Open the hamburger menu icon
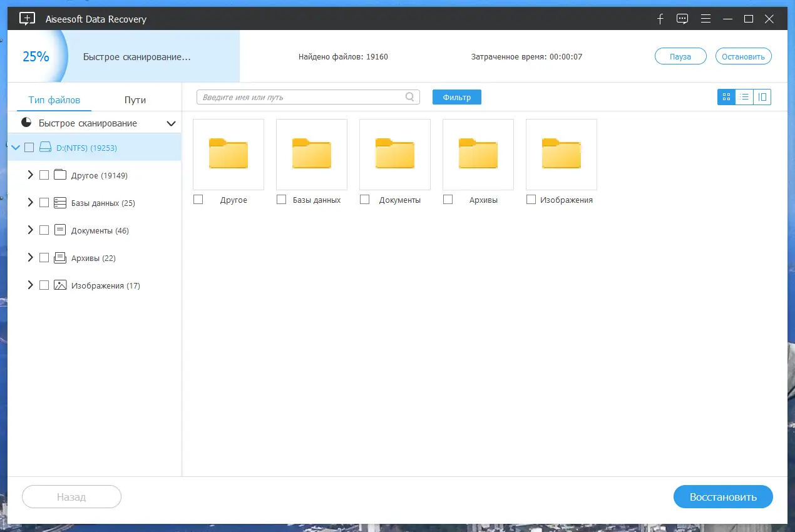Viewport: 795px width, 532px height. 706,19
